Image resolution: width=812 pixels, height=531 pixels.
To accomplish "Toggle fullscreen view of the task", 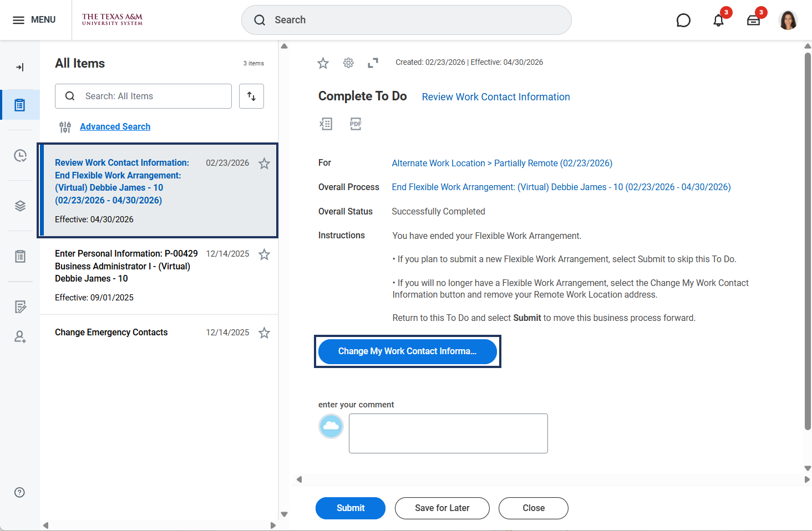I will [x=373, y=63].
